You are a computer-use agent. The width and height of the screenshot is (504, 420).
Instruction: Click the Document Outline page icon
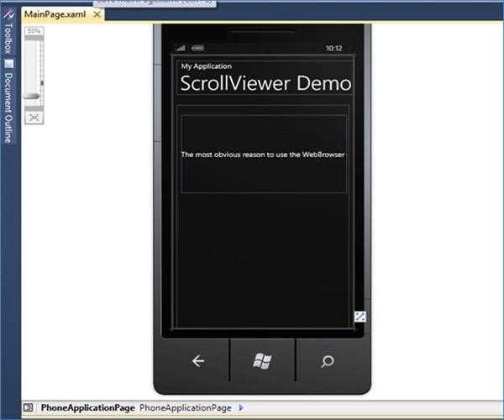click(x=9, y=63)
